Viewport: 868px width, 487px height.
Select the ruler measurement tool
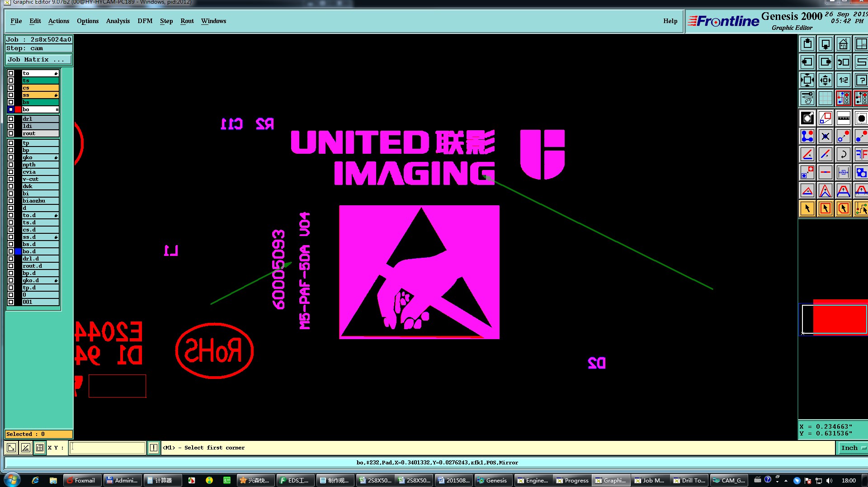pyautogui.click(x=843, y=118)
